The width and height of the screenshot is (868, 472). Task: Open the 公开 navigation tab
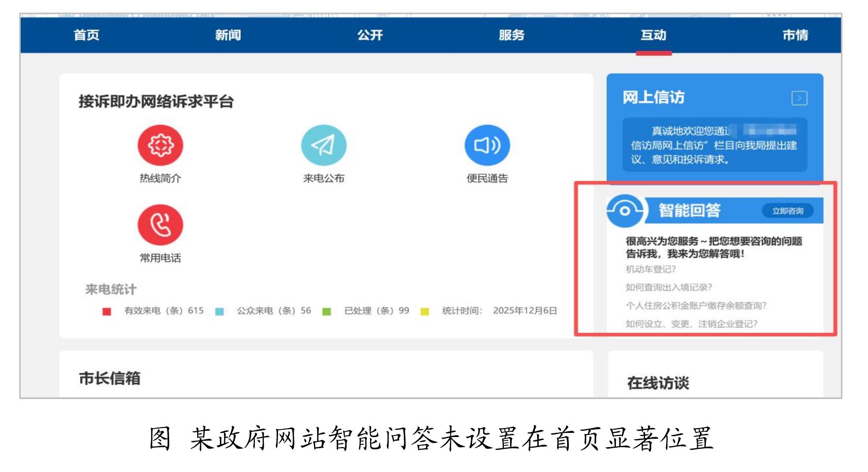(x=370, y=35)
